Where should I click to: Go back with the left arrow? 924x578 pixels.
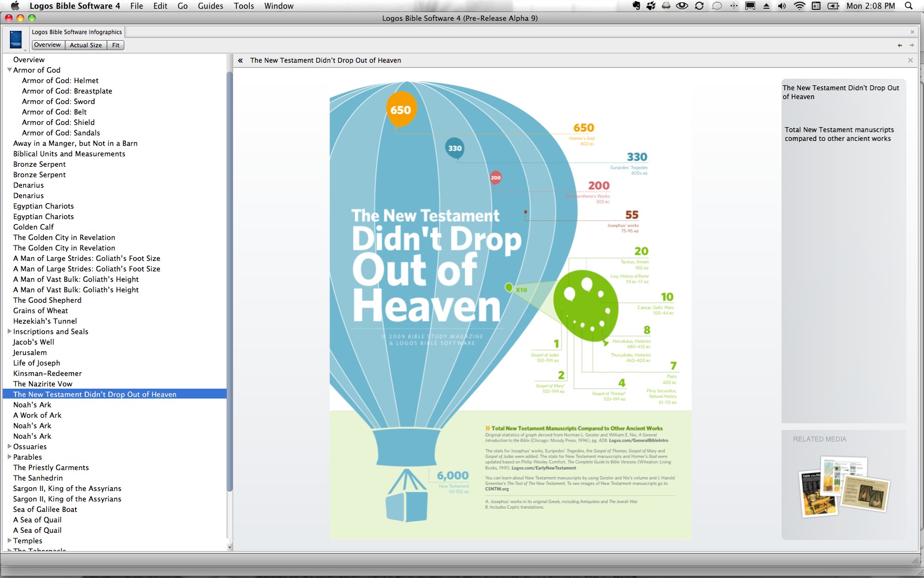[x=900, y=45]
